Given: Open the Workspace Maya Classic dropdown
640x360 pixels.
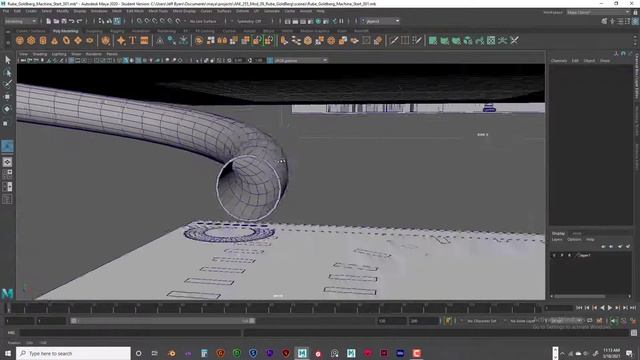Looking at the screenshot, I should pos(598,12).
